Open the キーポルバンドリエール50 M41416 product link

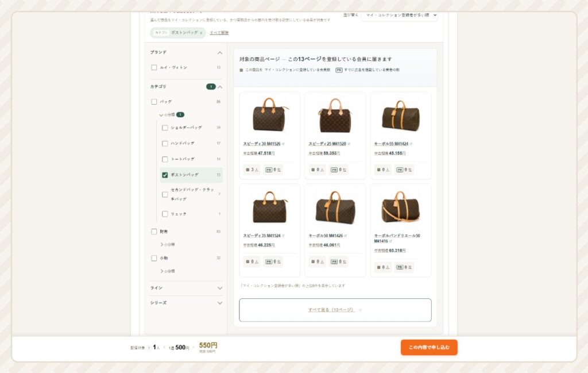coord(397,239)
